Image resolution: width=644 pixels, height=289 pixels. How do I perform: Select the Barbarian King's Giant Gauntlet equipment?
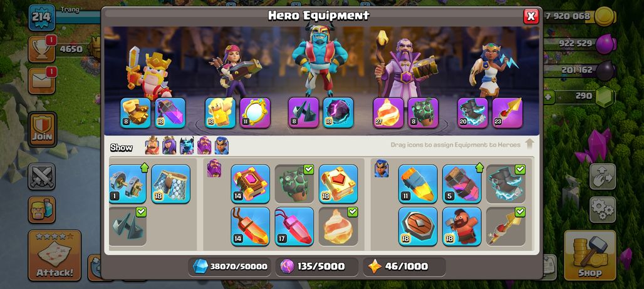tap(135, 113)
